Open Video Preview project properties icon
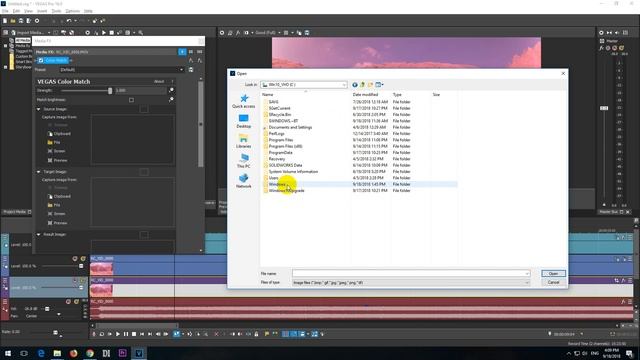This screenshot has height=360, width=640. [x=222, y=33]
